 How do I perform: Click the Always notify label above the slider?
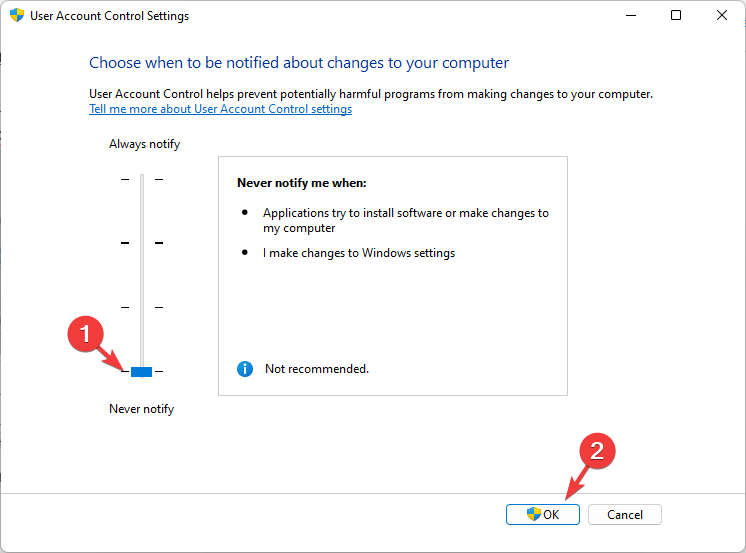[144, 144]
